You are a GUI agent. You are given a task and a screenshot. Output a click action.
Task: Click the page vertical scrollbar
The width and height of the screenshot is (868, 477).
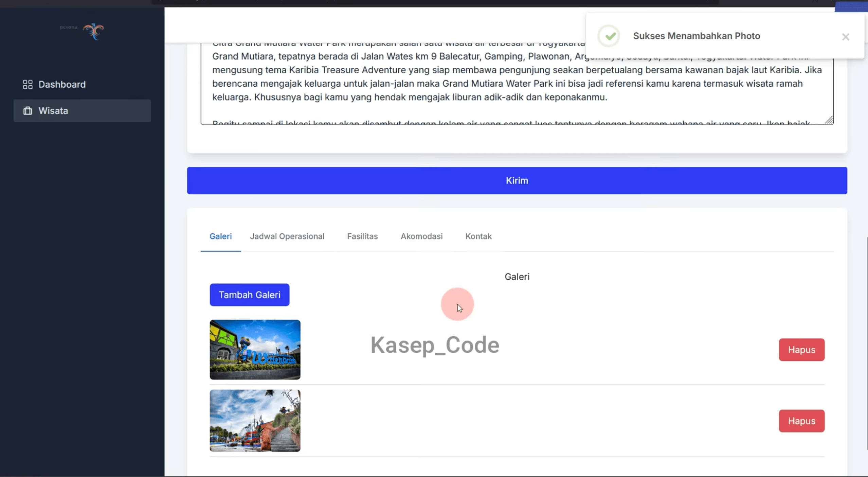point(867,343)
